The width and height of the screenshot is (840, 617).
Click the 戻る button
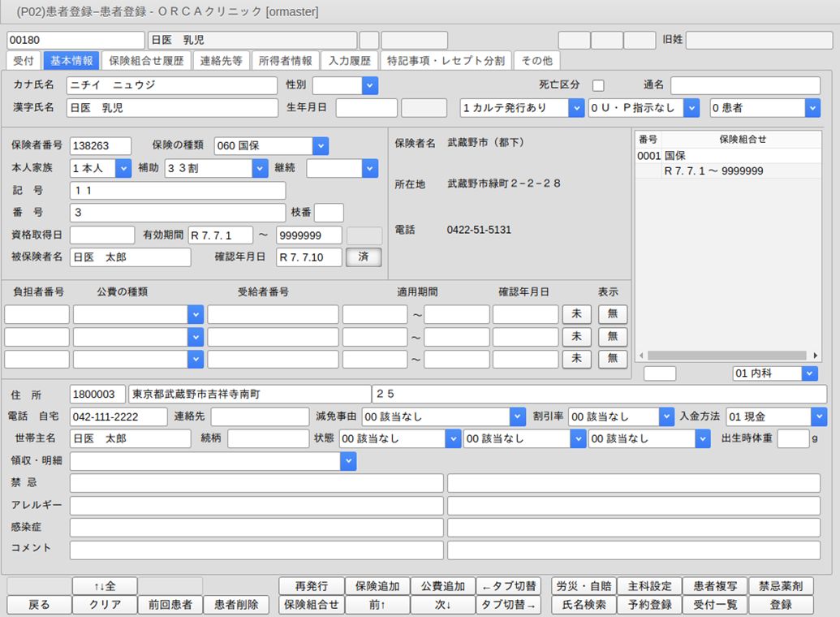click(x=39, y=605)
